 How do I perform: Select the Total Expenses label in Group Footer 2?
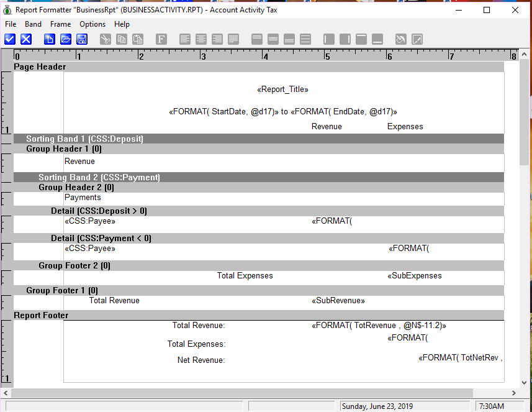click(x=245, y=276)
